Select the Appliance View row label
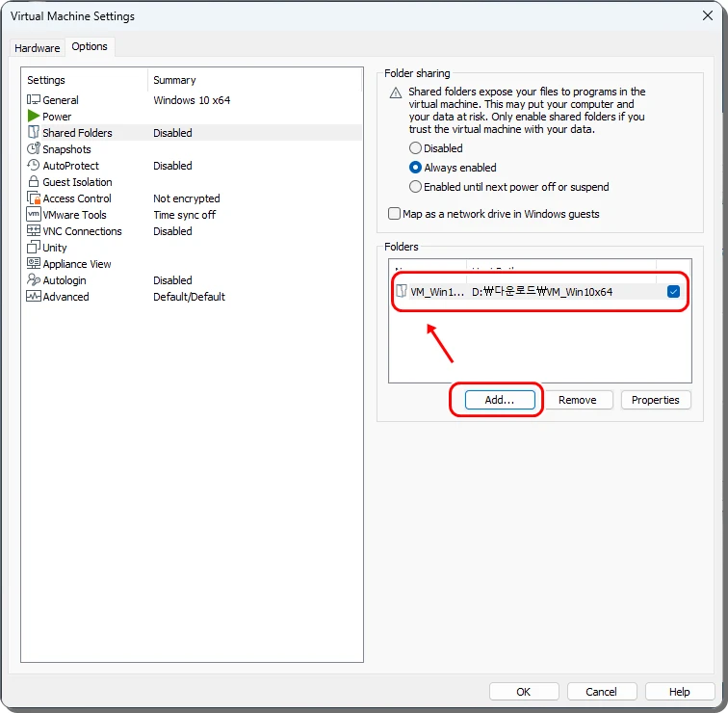Screen dimensions: 728x713 (77, 264)
